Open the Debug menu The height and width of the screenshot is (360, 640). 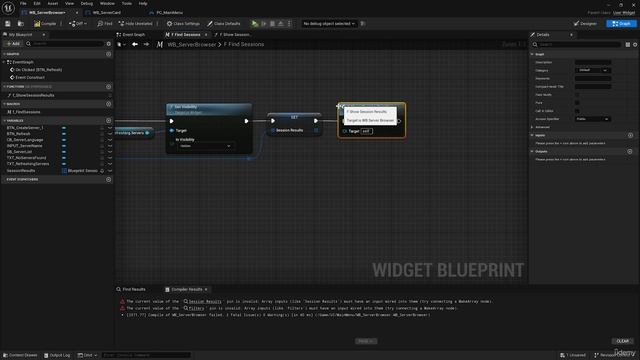[87, 3]
